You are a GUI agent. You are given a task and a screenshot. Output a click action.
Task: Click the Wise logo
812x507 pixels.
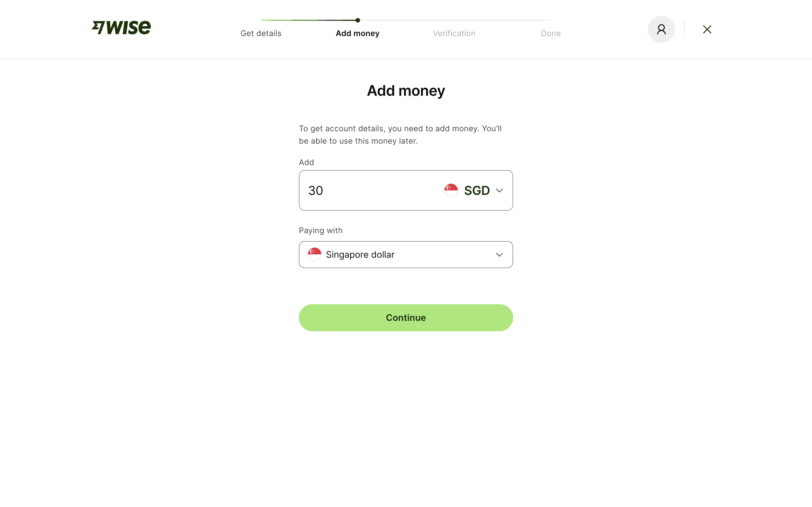pos(121,28)
